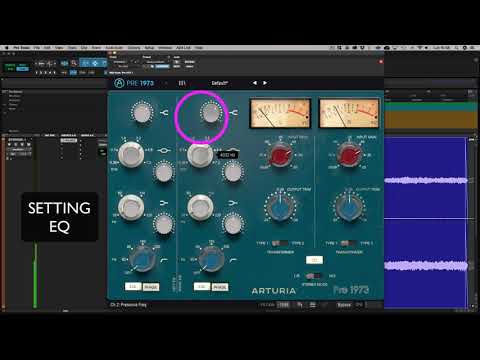Toggle Bypass in plugin bottom bar
This screenshot has height=360, width=480.
344,305
